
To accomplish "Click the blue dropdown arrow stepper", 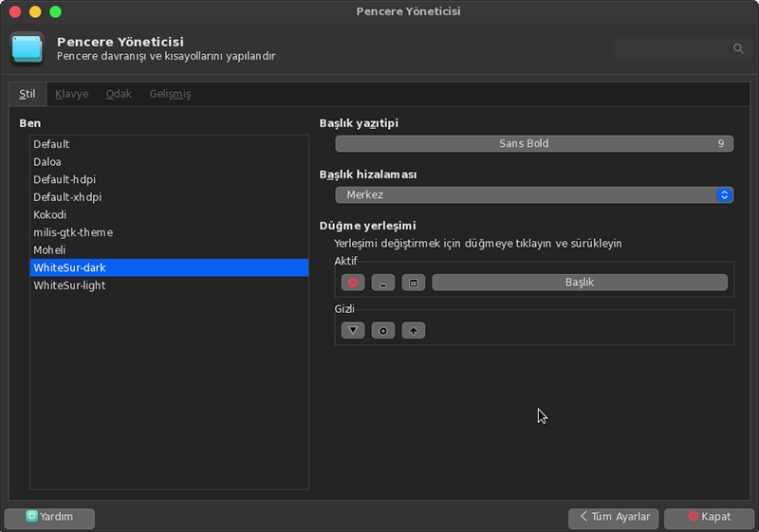I will point(724,195).
